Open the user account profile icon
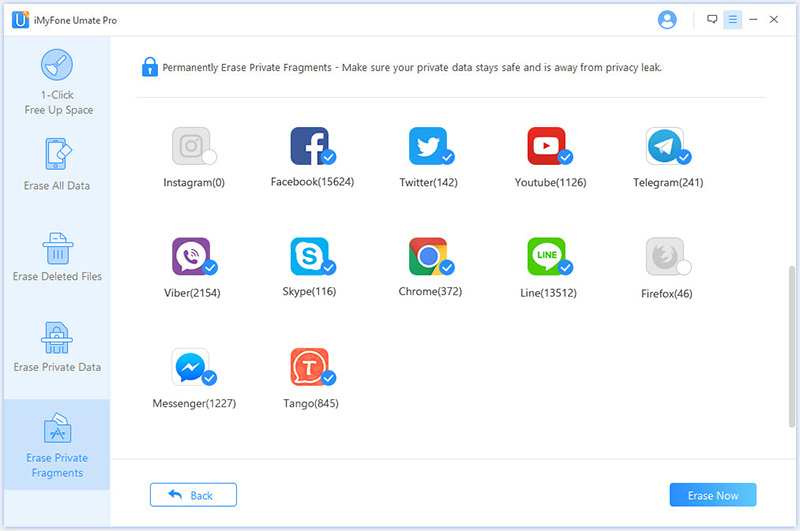 point(667,20)
